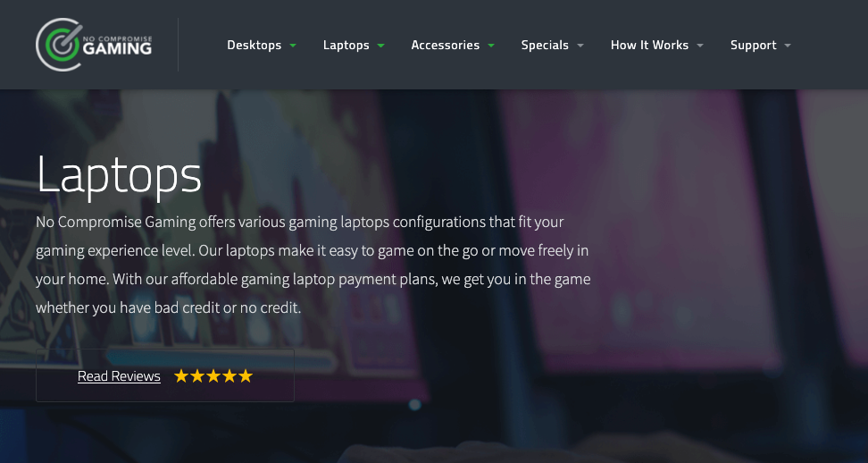This screenshot has height=463, width=868.
Task: Click the middle gold rating star
Action: click(x=213, y=376)
